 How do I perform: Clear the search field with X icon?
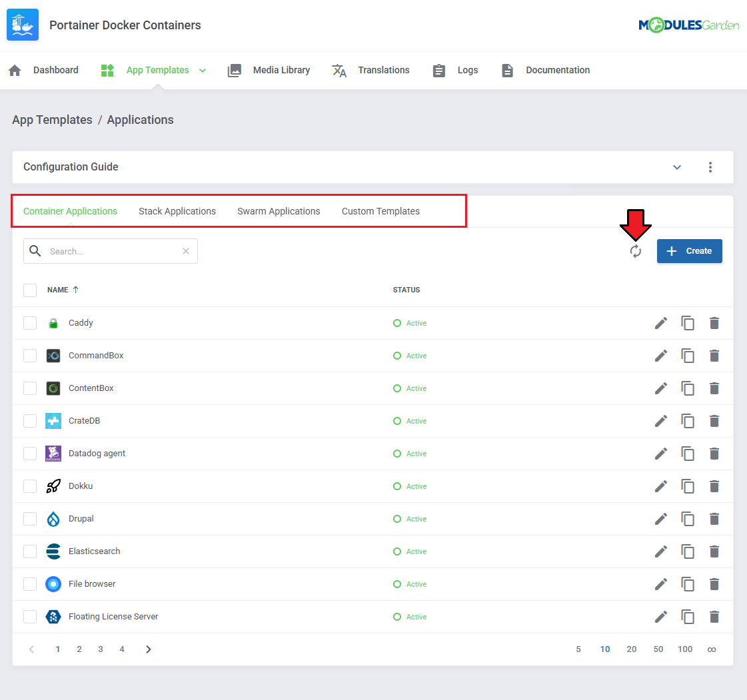186,251
